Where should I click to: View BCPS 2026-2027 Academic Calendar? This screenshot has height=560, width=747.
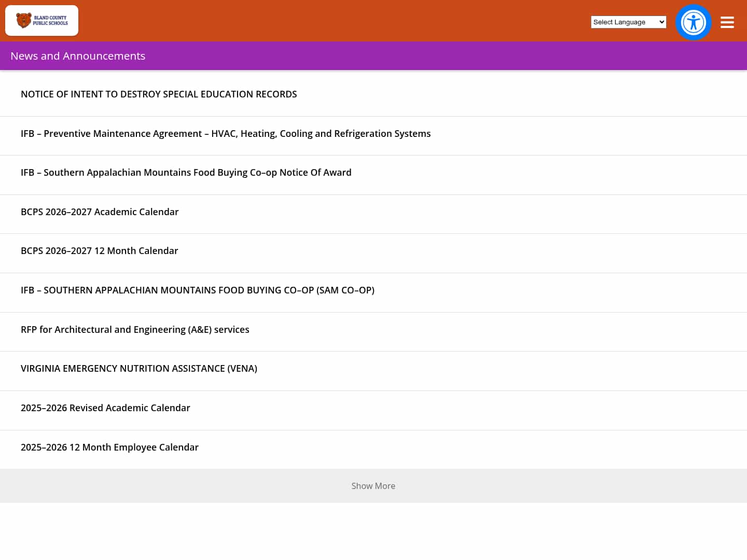point(100,212)
